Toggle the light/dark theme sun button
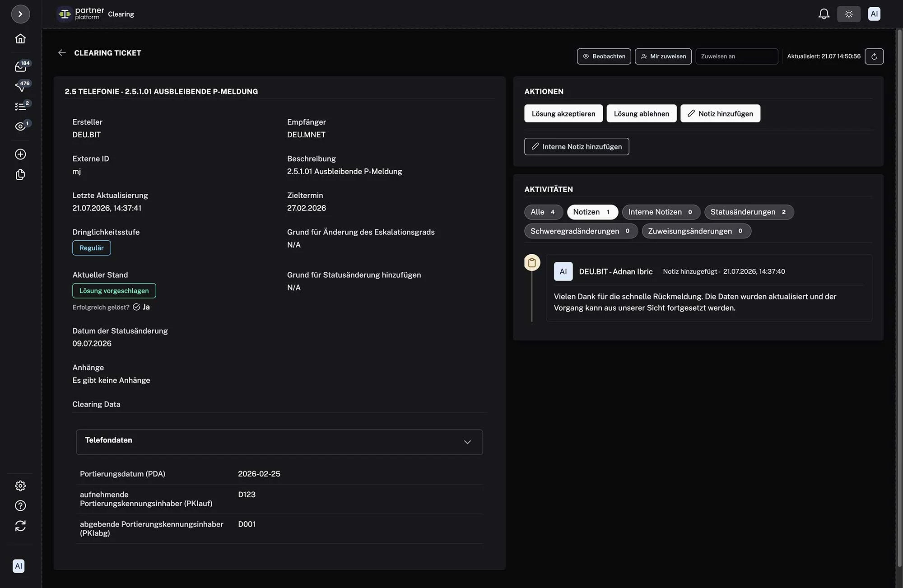The width and height of the screenshot is (903, 588). coord(849,14)
